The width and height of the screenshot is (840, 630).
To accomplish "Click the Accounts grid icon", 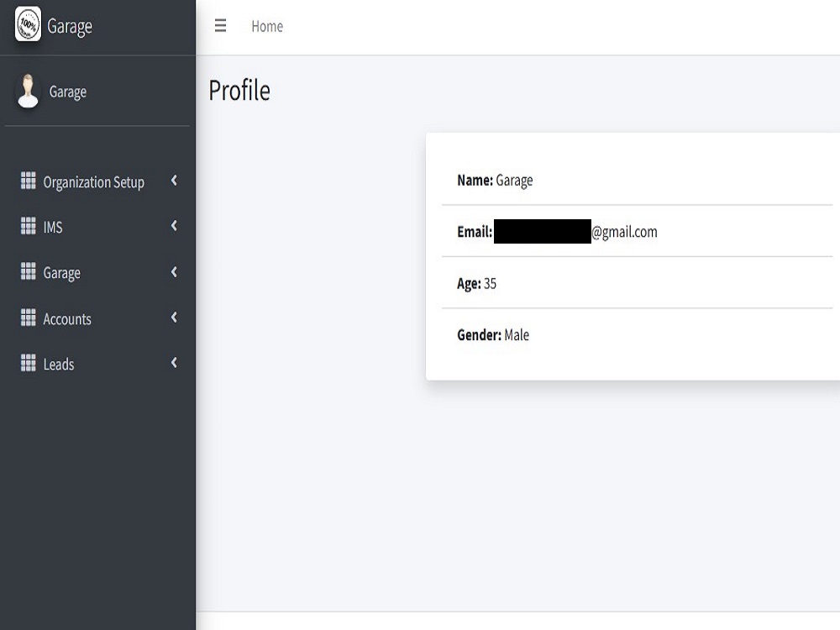I will tap(29, 318).
